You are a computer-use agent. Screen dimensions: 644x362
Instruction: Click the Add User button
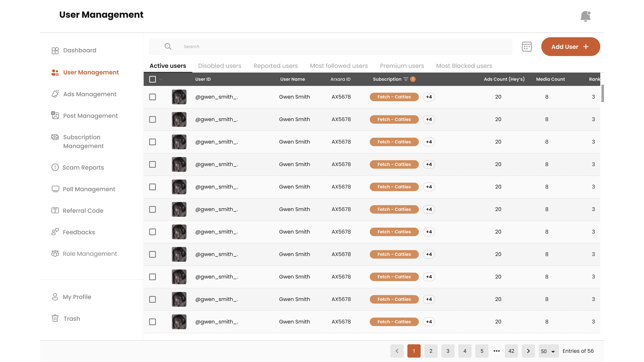click(571, 47)
